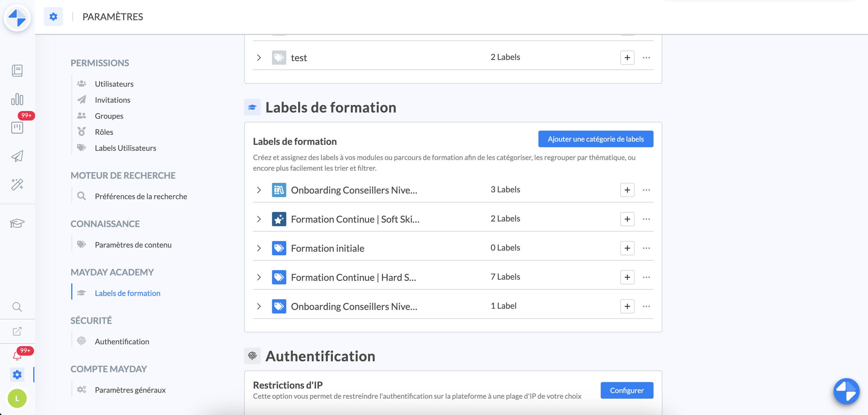Go to Utilisateurs settings section
The image size is (868, 415).
(114, 84)
